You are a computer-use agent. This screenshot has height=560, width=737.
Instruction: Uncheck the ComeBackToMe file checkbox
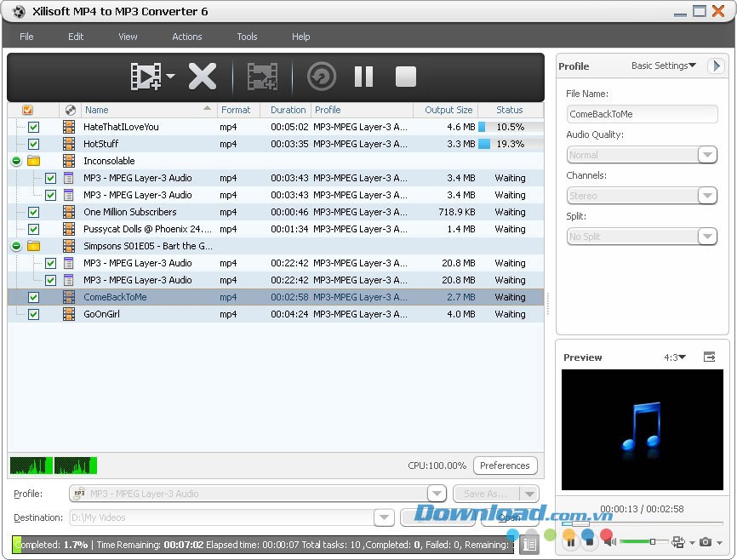point(33,297)
